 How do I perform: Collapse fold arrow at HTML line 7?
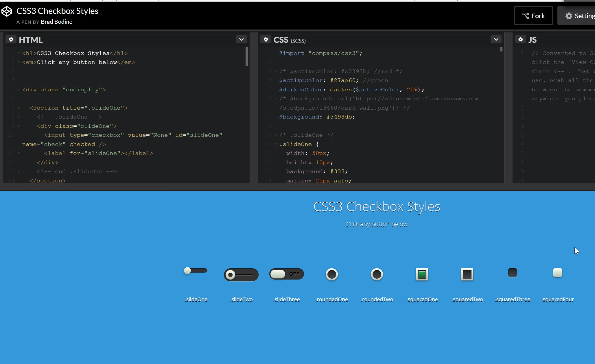[19, 108]
